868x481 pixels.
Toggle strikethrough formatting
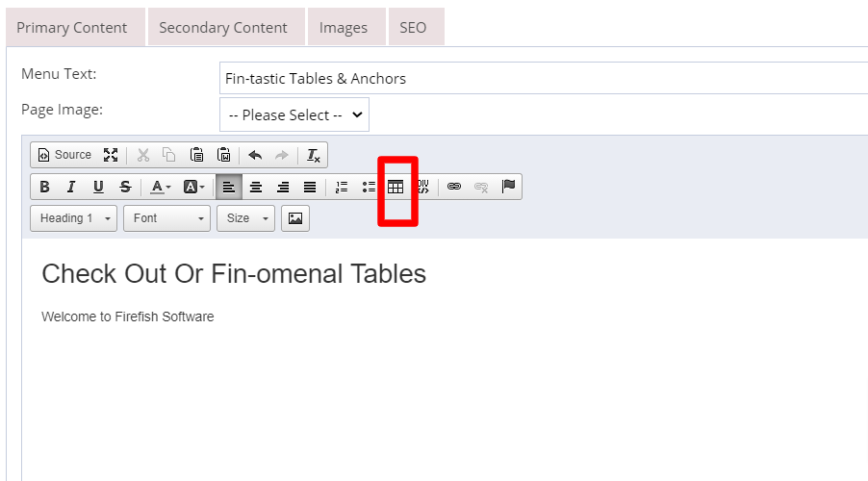[125, 187]
